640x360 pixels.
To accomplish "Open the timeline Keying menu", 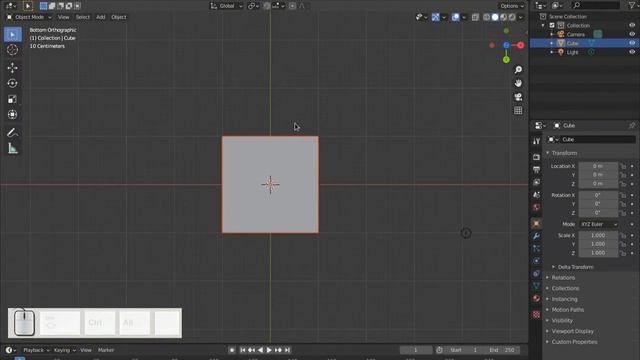I will (64, 350).
